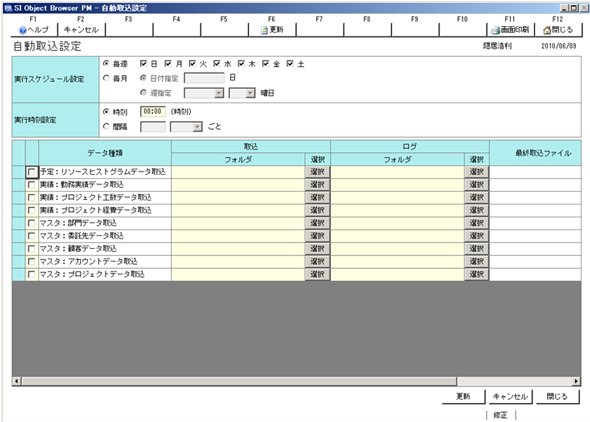Screen dimensions: 590x422
Task: Click the bottom 閉じる button
Action: point(558,396)
